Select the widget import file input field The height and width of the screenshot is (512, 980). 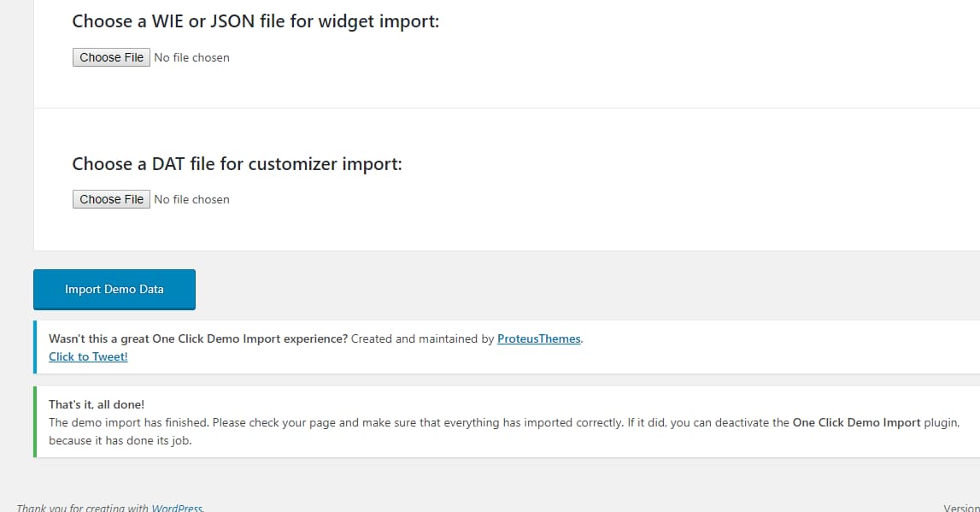pos(151,57)
